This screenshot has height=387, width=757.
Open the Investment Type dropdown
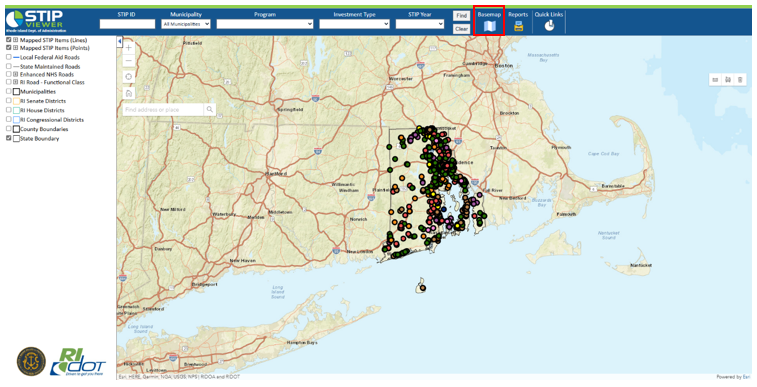354,24
